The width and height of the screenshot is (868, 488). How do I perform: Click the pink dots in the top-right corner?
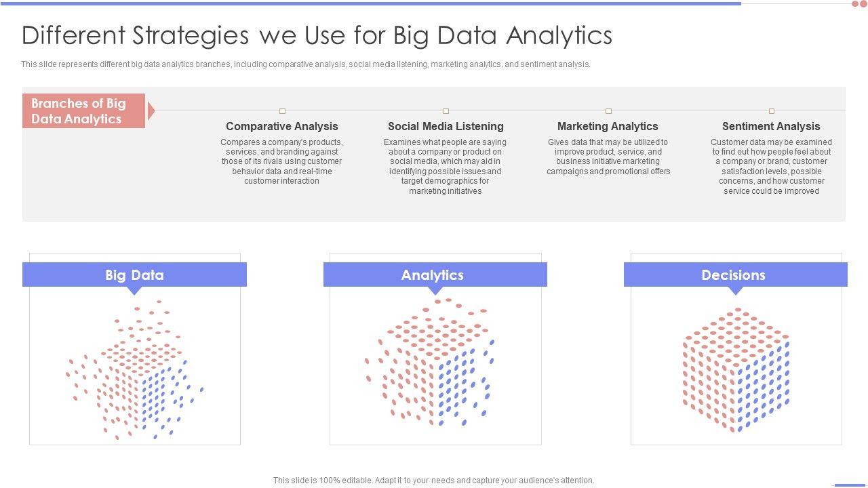coord(859,4)
